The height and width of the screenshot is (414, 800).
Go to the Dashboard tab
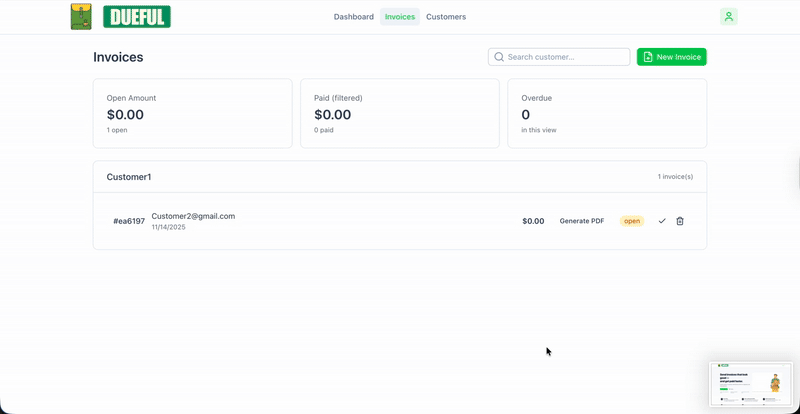pos(354,17)
